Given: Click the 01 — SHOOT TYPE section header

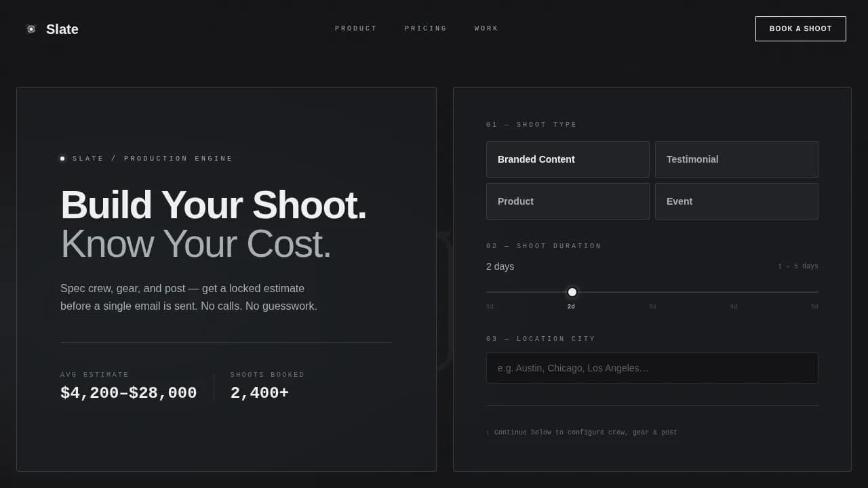Looking at the screenshot, I should click(531, 125).
